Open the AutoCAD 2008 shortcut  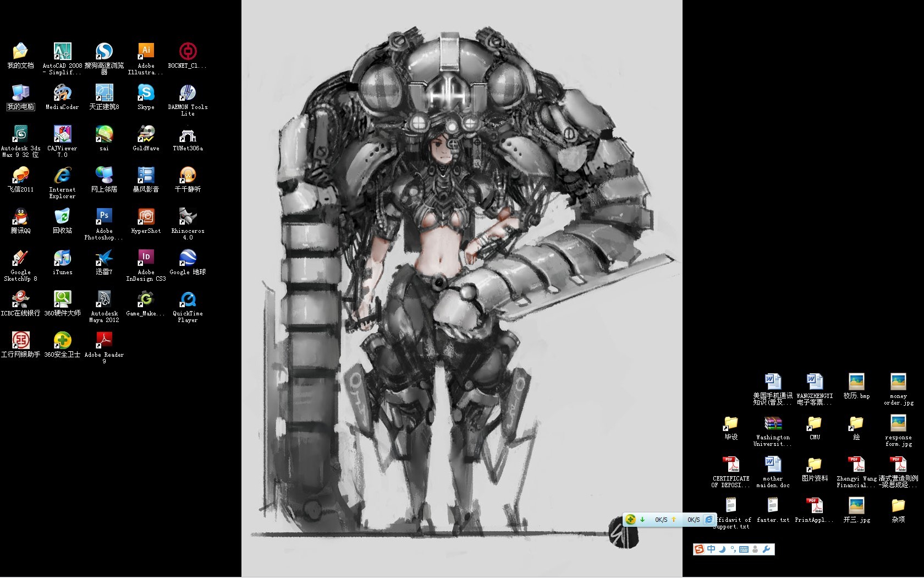coord(62,58)
